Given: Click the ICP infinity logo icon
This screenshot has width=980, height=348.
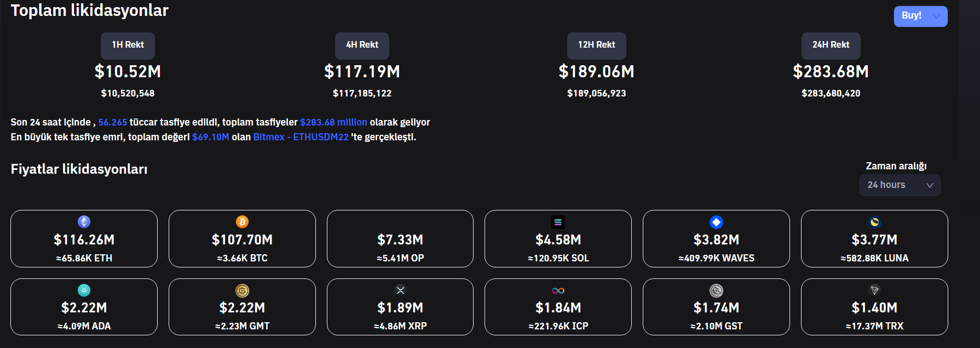Looking at the screenshot, I should click(x=558, y=290).
